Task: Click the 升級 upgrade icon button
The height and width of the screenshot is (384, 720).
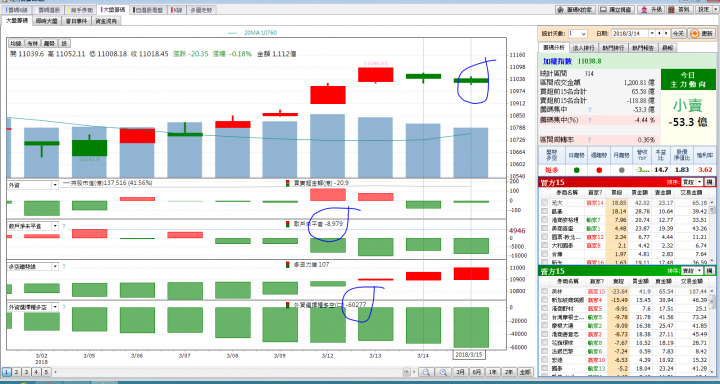Action: click(651, 9)
